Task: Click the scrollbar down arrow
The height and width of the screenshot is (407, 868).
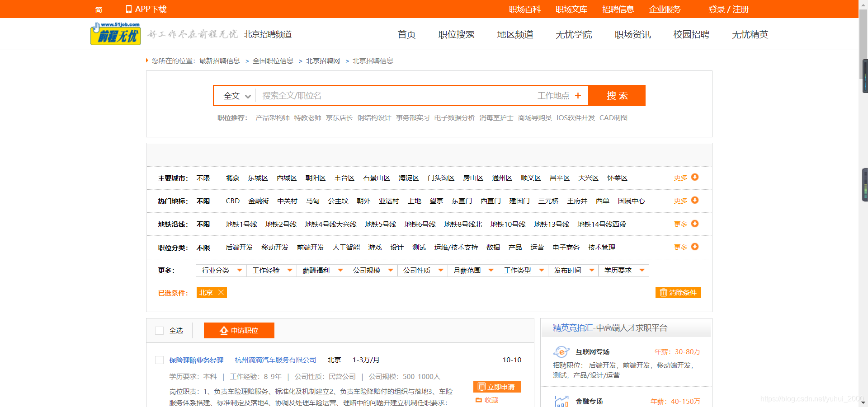Action: click(863, 402)
